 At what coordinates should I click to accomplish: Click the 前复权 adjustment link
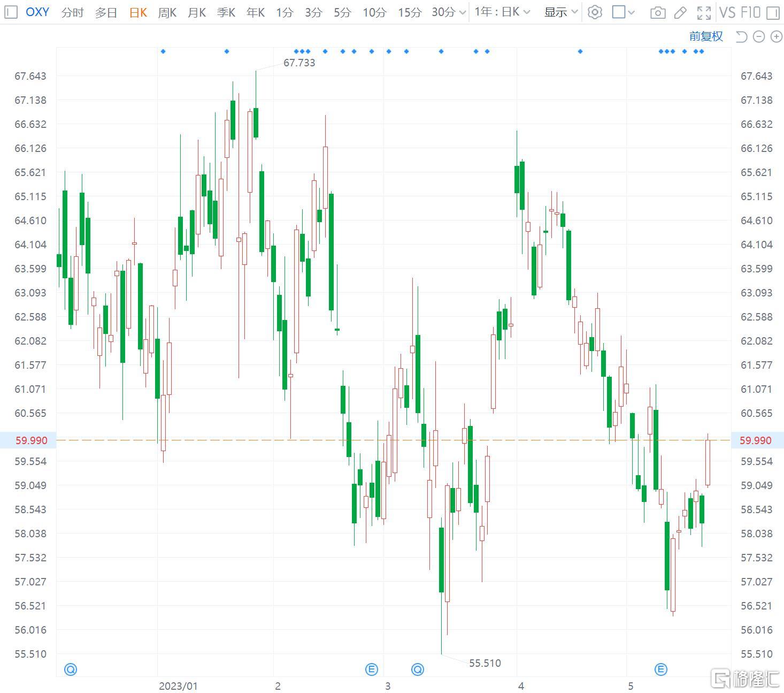point(706,36)
